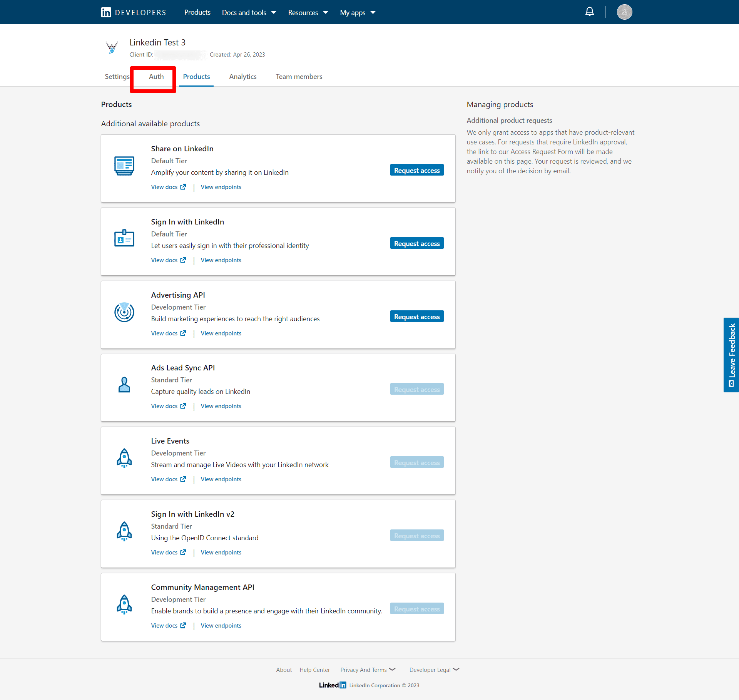739x700 pixels.
Task: Click the 'Additional available products' heading
Action: click(x=150, y=124)
